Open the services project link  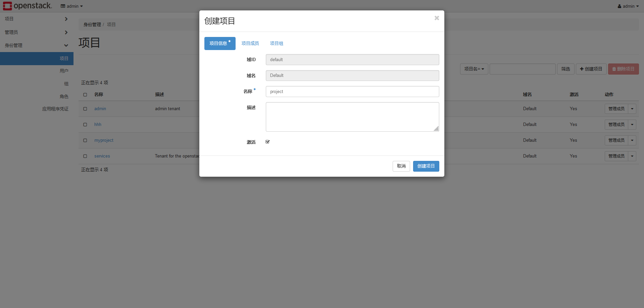click(102, 156)
